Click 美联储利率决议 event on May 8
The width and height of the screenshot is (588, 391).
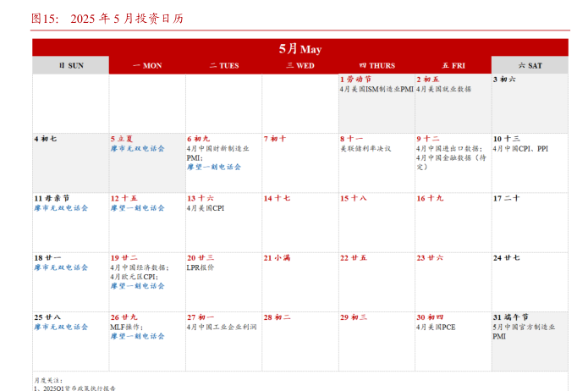365,148
